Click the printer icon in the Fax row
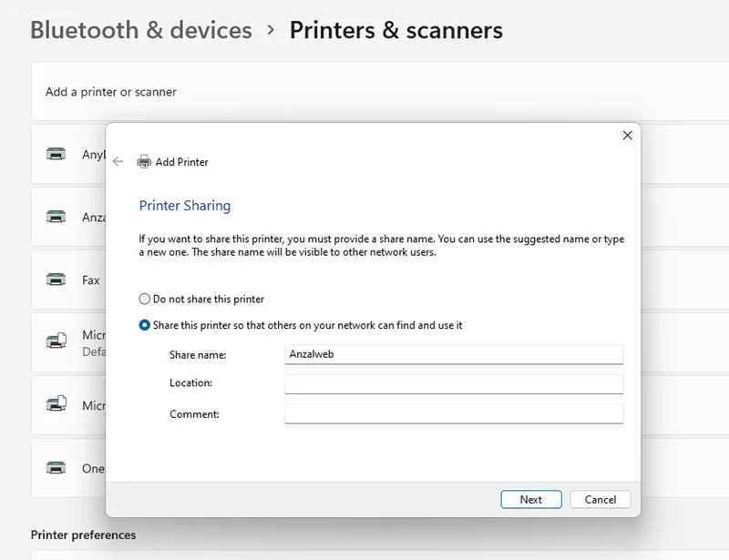Viewport: 729px width, 560px height. tap(56, 280)
